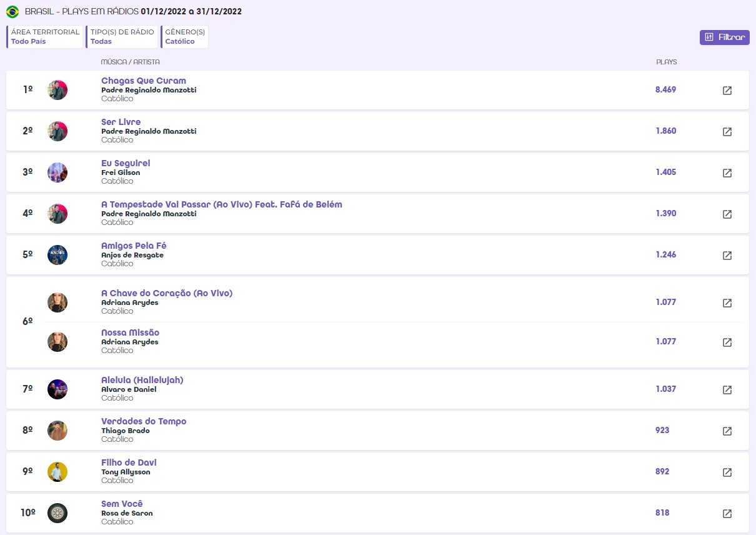This screenshot has width=756, height=535.
Task: Open external link for Nossa Missão
Action: tap(727, 342)
